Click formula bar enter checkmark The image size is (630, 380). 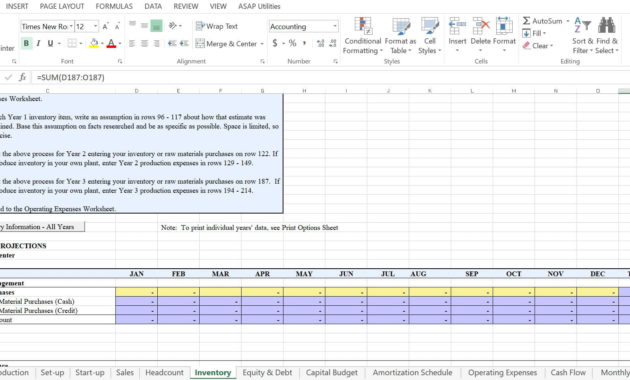tap(8, 77)
